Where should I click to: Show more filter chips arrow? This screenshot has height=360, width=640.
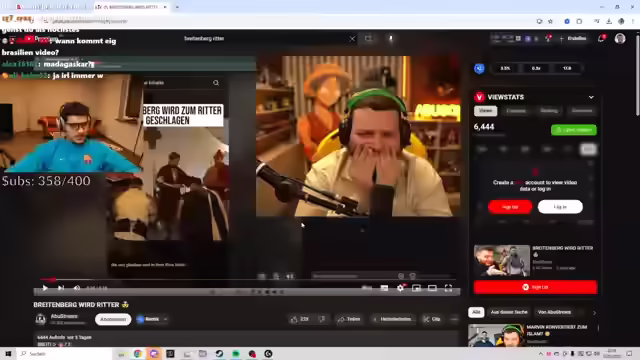click(594, 313)
